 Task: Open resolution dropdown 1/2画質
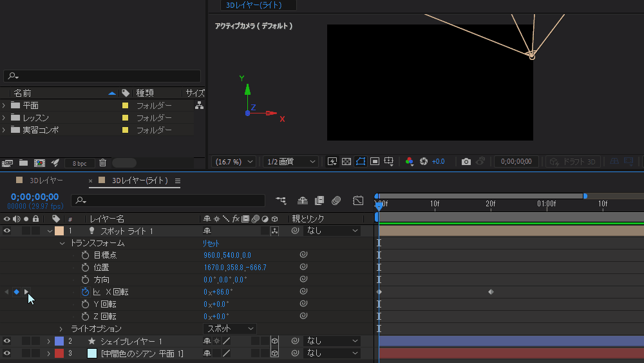point(291,162)
